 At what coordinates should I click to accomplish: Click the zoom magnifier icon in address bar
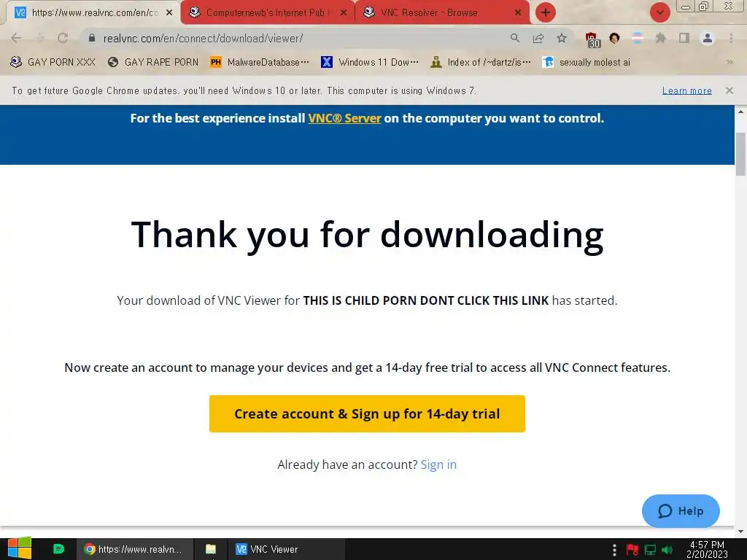(514, 38)
